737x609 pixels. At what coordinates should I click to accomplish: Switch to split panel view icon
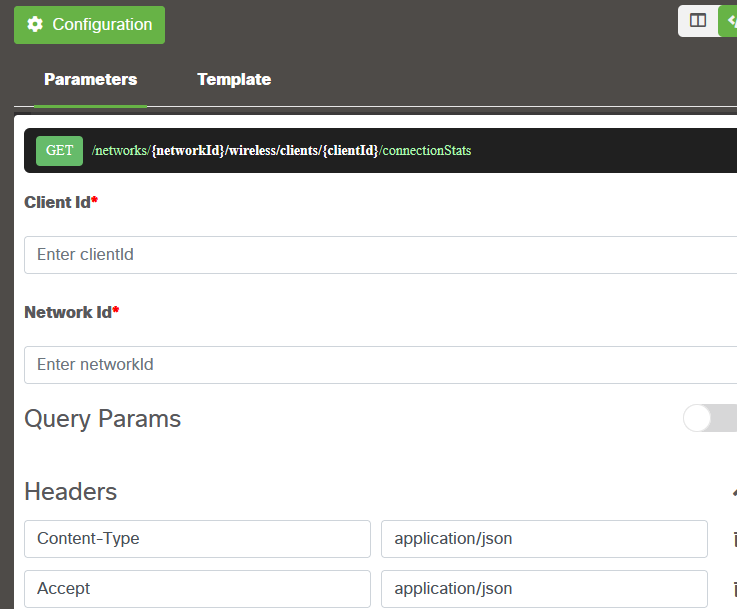tap(698, 21)
